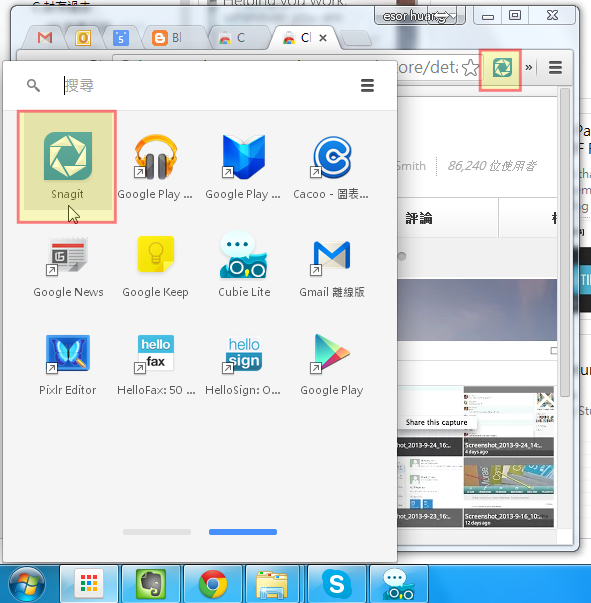Image resolution: width=591 pixels, height=603 pixels.
Task: Close the active Chrome Web Store tab
Action: tap(323, 38)
